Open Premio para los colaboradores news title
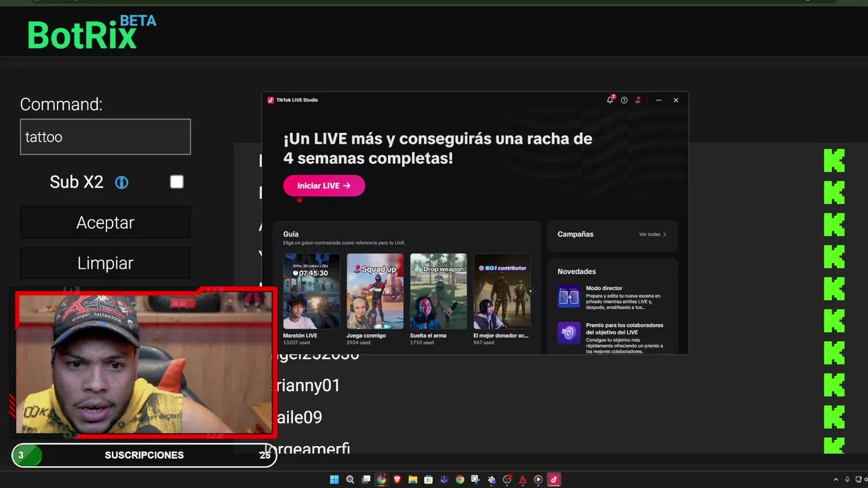The width and height of the screenshot is (868, 488). (x=625, y=329)
